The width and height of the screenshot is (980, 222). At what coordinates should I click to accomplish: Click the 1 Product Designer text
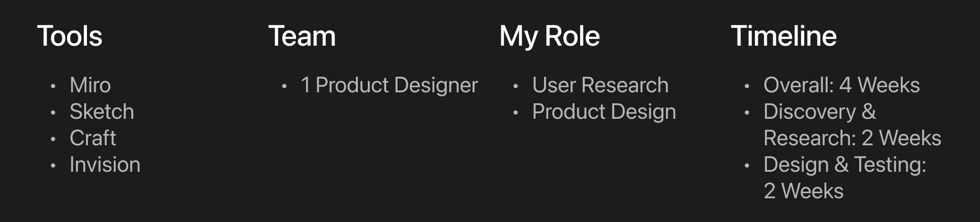click(x=389, y=85)
